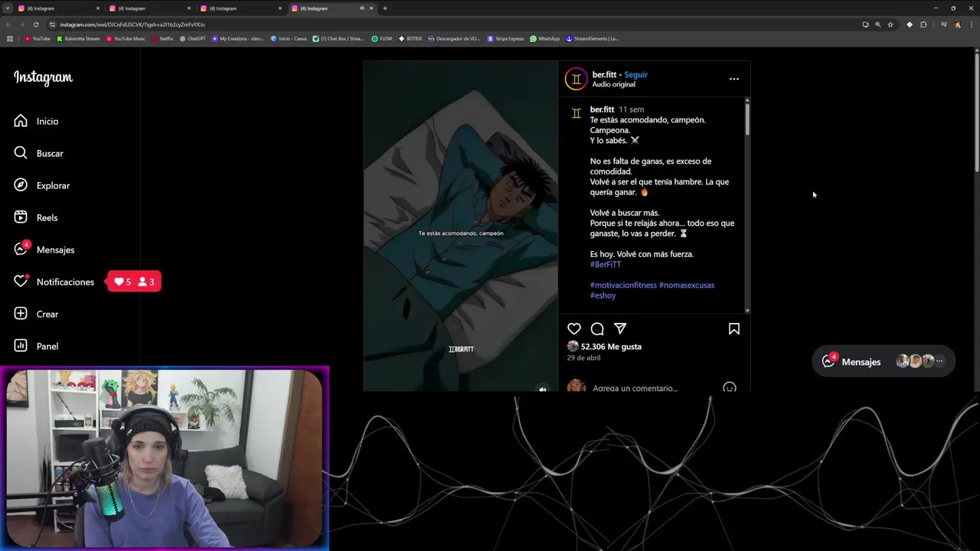
Task: Mute the tab via its speaker icon
Action: point(362,8)
